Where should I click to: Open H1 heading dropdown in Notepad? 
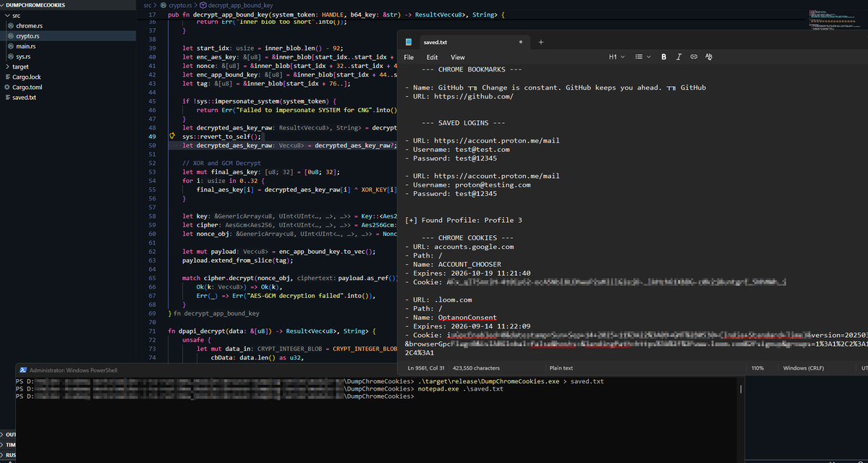click(616, 56)
